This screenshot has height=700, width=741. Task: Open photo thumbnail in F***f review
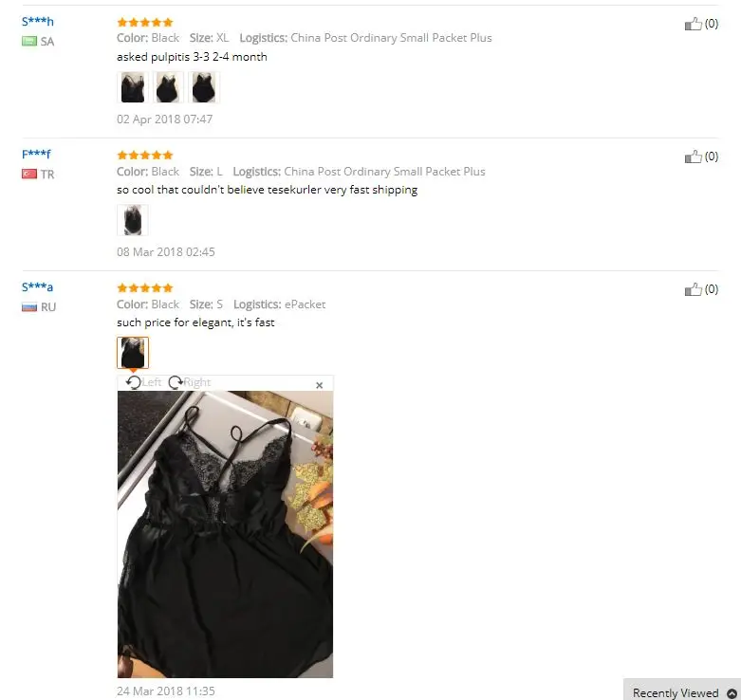point(133,220)
